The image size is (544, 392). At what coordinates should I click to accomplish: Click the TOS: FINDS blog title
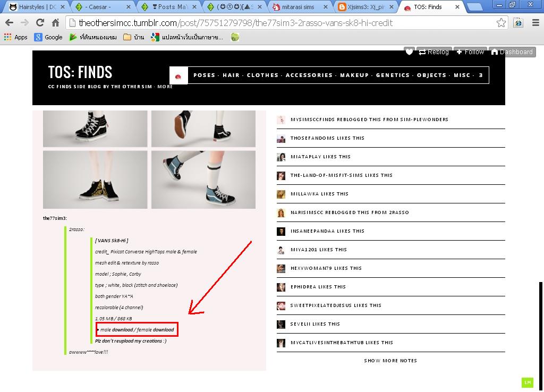pyautogui.click(x=80, y=72)
